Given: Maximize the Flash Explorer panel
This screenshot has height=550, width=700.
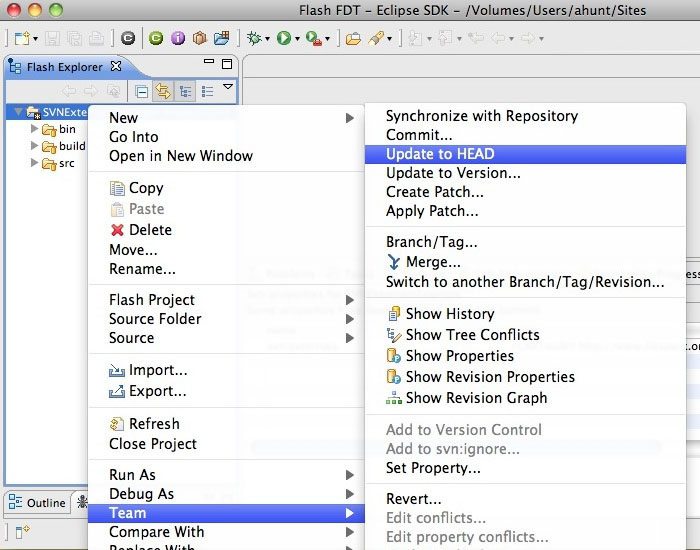Looking at the screenshot, I should (x=227, y=64).
